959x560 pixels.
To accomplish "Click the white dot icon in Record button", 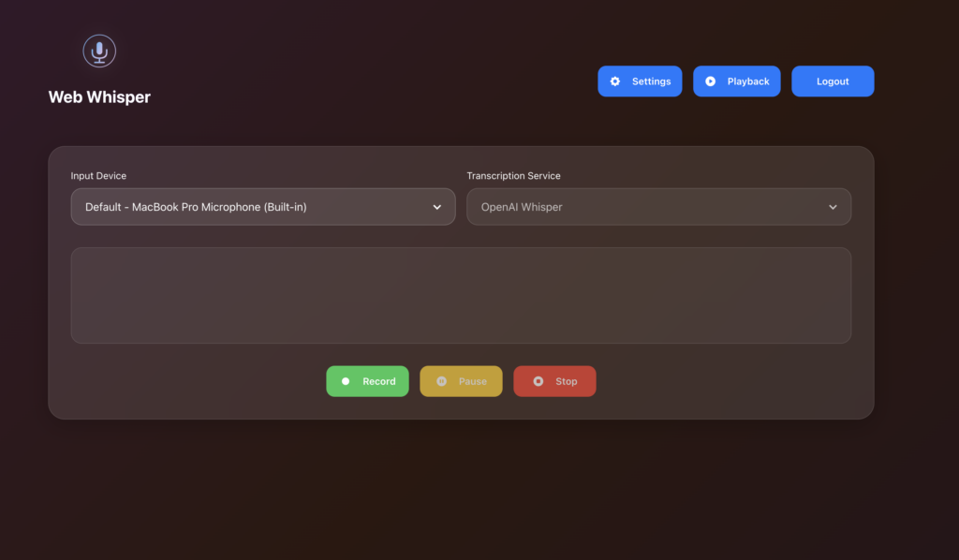I will click(x=346, y=381).
